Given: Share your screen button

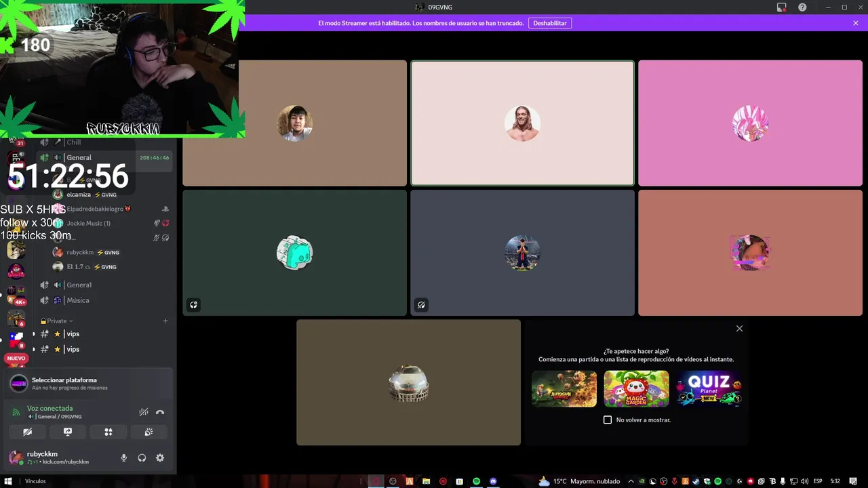Looking at the screenshot, I should [68, 432].
